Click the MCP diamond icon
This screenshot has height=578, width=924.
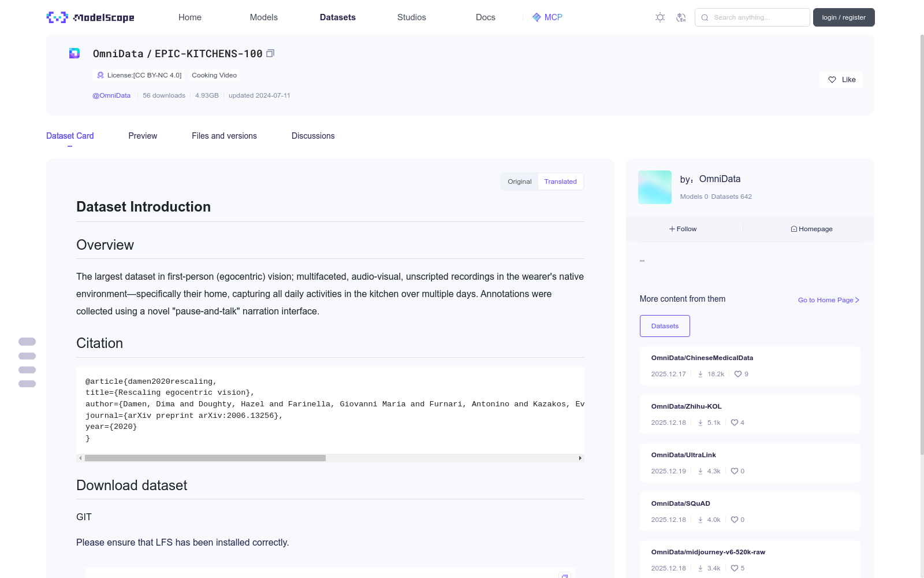[536, 17]
